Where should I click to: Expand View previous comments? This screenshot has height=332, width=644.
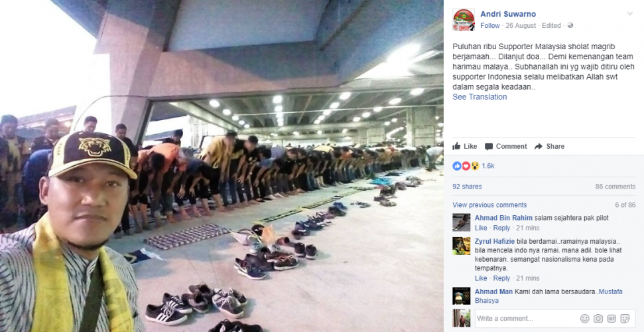tap(489, 205)
